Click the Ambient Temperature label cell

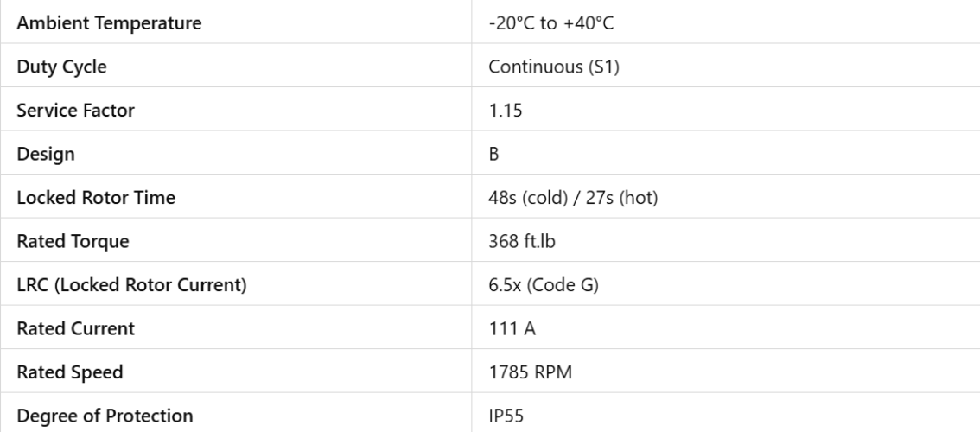109,22
